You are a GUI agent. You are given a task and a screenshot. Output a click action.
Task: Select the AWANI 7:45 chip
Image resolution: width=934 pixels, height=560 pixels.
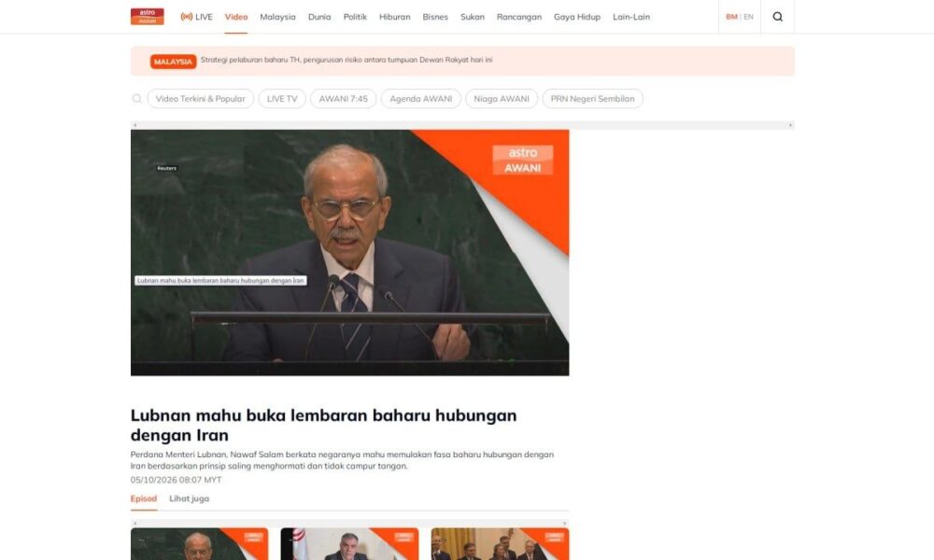coord(343,99)
